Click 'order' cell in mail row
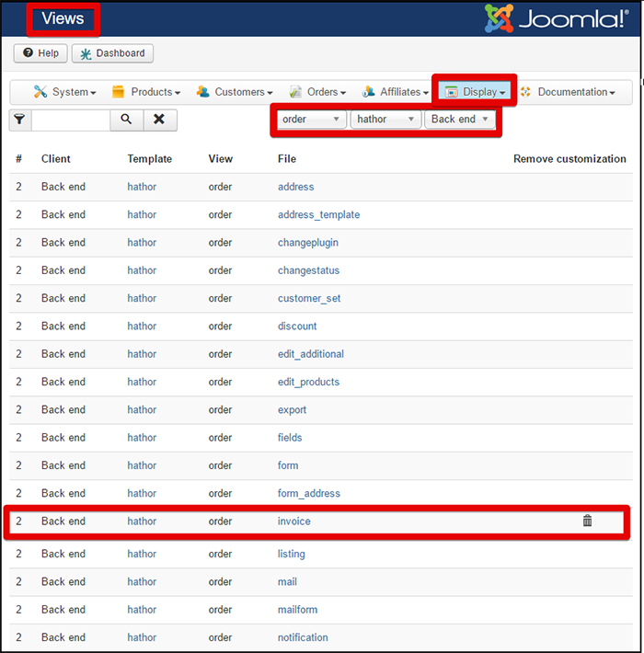 [x=220, y=582]
